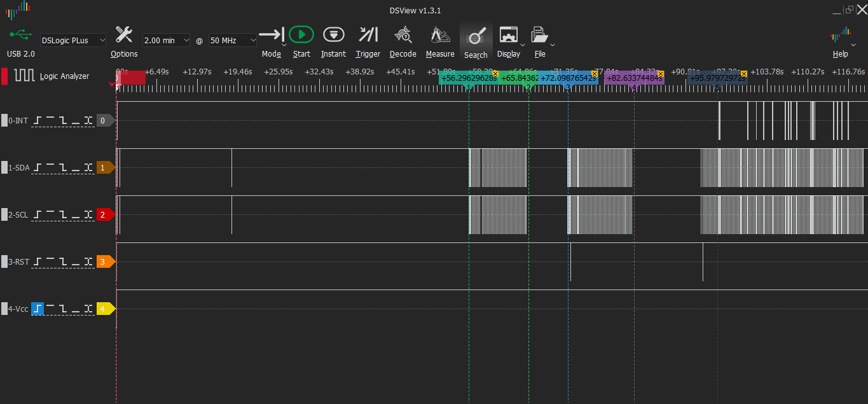Close the purple +82.63374484s cursor marker
This screenshot has width=868, height=404.
[660, 74]
